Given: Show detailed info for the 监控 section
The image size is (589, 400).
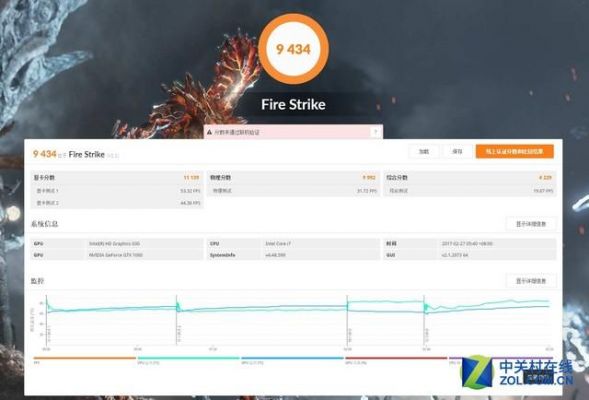Looking at the screenshot, I should coord(530,281).
